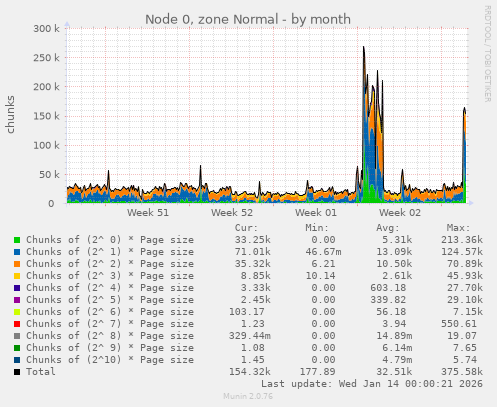Click the 'chunks' vertical axis label
The height and width of the screenshot is (407, 497).
pyautogui.click(x=10, y=115)
